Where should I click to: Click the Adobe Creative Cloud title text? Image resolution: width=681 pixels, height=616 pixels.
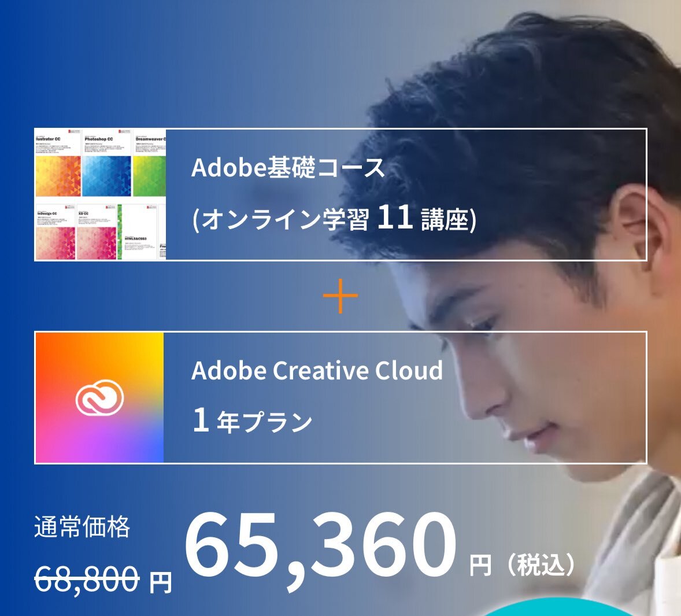[317, 371]
